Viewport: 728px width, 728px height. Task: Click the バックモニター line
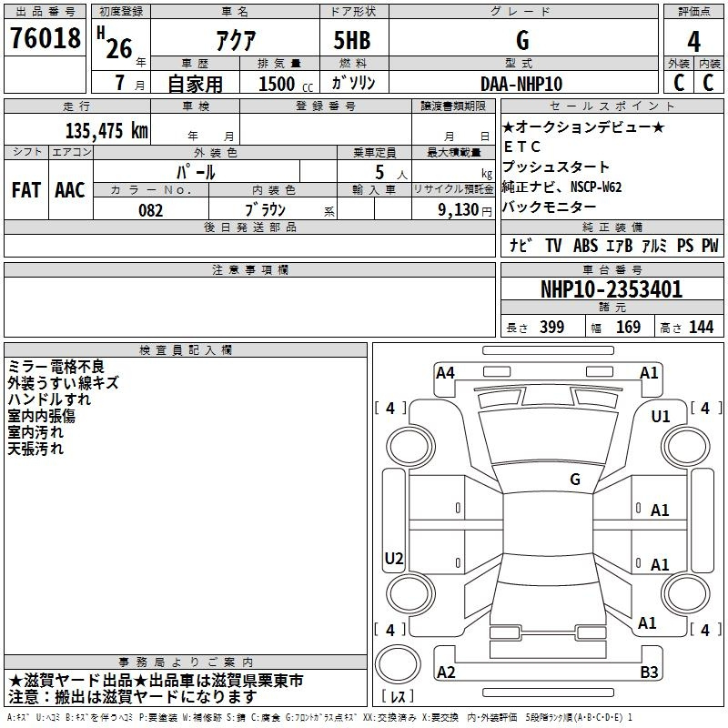[550, 207]
